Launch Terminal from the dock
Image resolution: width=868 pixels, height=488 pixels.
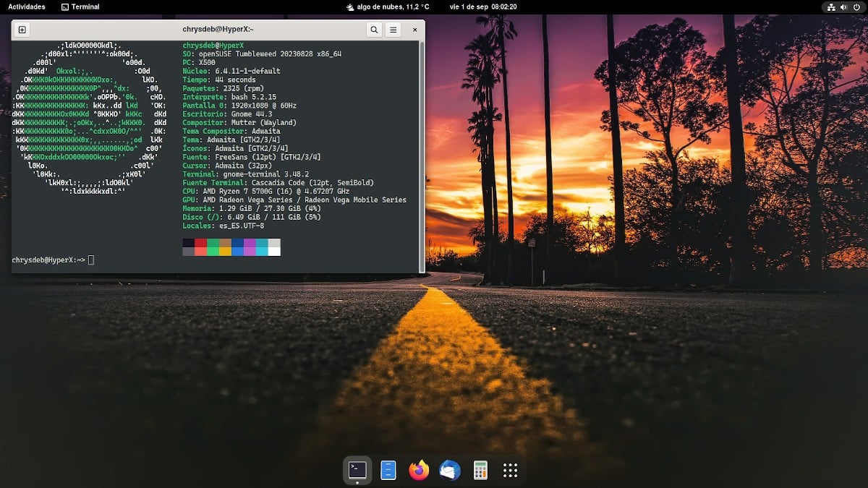pos(357,471)
